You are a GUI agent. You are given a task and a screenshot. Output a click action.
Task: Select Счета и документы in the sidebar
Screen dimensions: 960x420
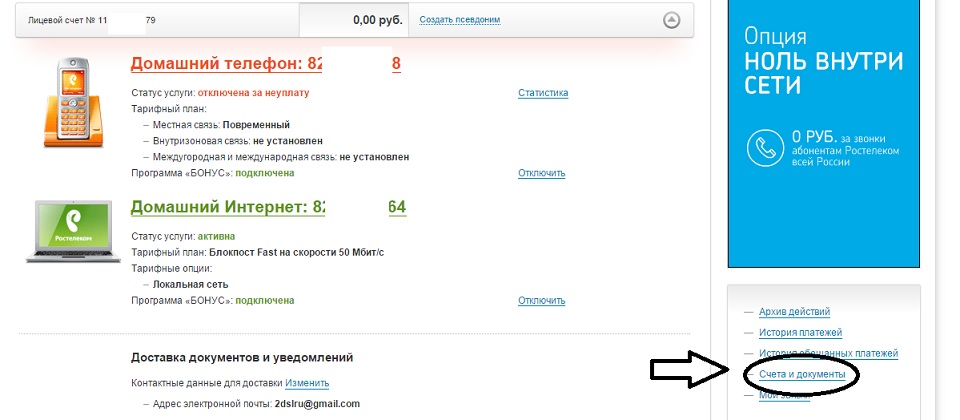(x=802, y=374)
